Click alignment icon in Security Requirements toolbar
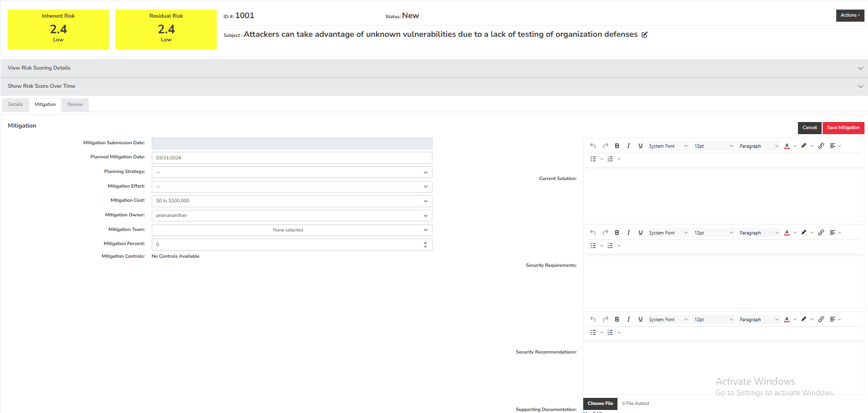The height and width of the screenshot is (413, 868). click(x=833, y=232)
